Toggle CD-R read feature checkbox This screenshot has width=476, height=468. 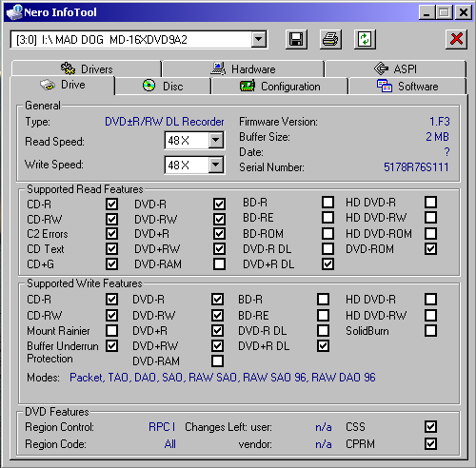tap(111, 204)
